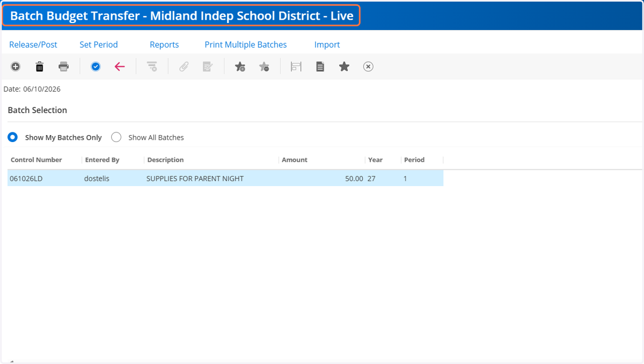The image size is (644, 364).
Task: Sort by Entered By column header
Action: click(x=102, y=160)
